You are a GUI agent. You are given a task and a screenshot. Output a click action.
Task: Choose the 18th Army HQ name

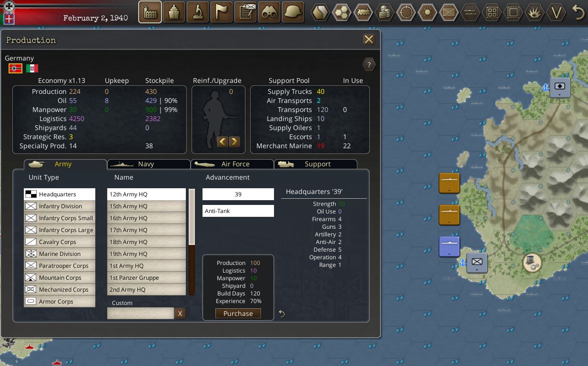pyautogui.click(x=146, y=242)
